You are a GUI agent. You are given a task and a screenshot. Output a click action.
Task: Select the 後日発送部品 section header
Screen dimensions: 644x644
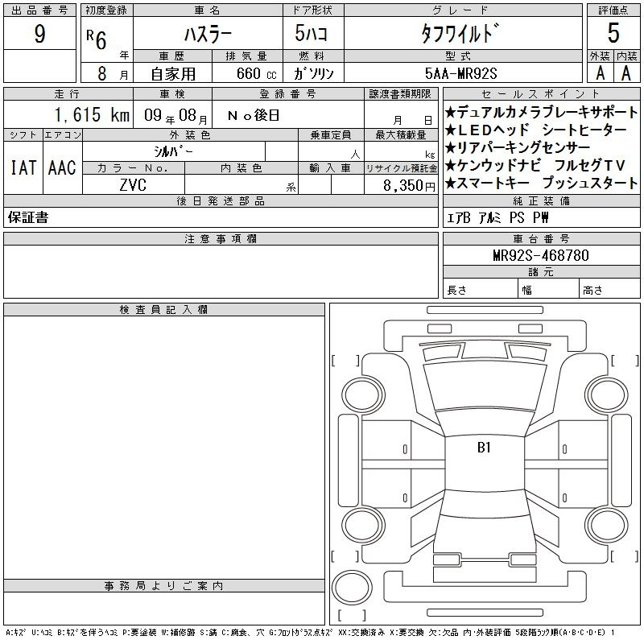[221, 200]
